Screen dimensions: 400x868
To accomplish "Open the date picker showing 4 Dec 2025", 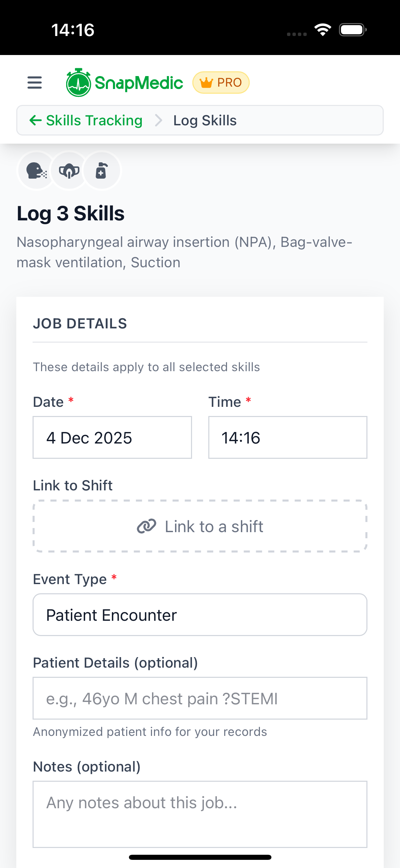I will (112, 437).
